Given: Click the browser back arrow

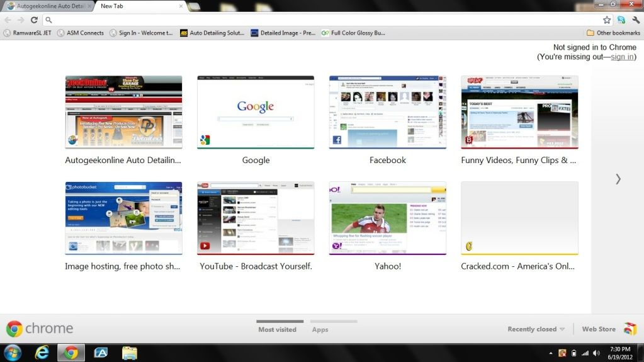Looking at the screenshot, I should [x=8, y=20].
